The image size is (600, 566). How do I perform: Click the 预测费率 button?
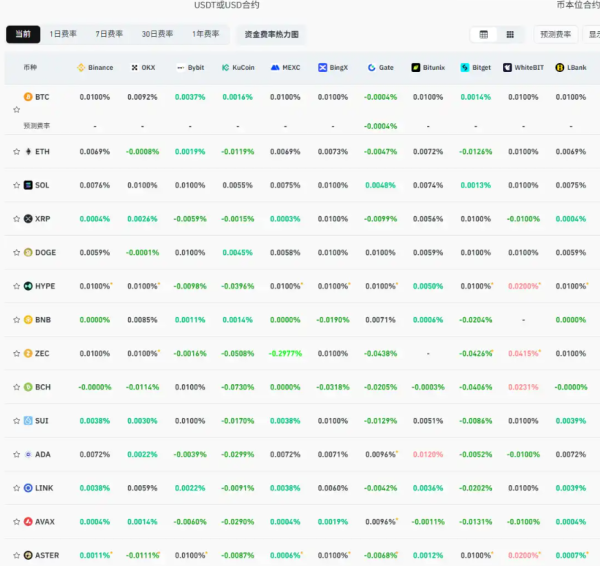(x=555, y=34)
